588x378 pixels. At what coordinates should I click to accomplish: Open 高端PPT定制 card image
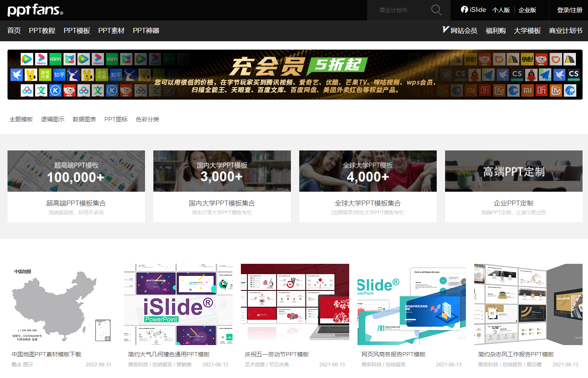point(513,171)
